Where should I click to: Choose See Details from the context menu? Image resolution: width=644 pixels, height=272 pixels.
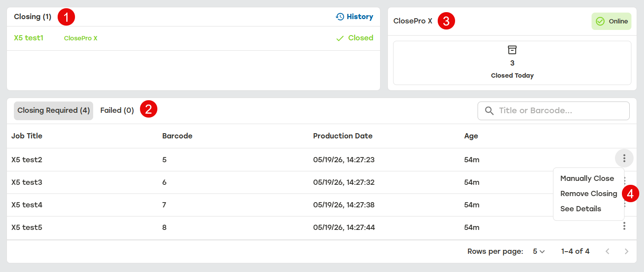(581, 209)
